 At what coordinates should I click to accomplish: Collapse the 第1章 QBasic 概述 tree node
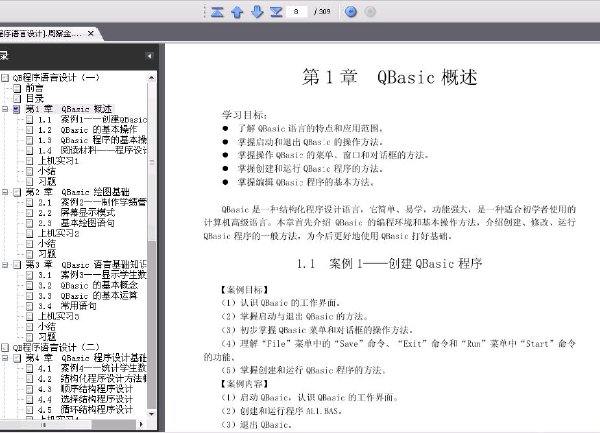(x=5, y=109)
